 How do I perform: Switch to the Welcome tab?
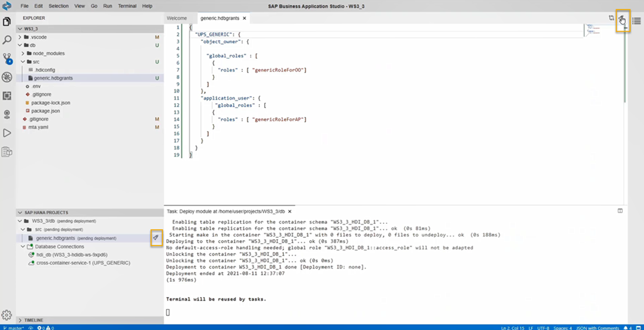point(177,19)
